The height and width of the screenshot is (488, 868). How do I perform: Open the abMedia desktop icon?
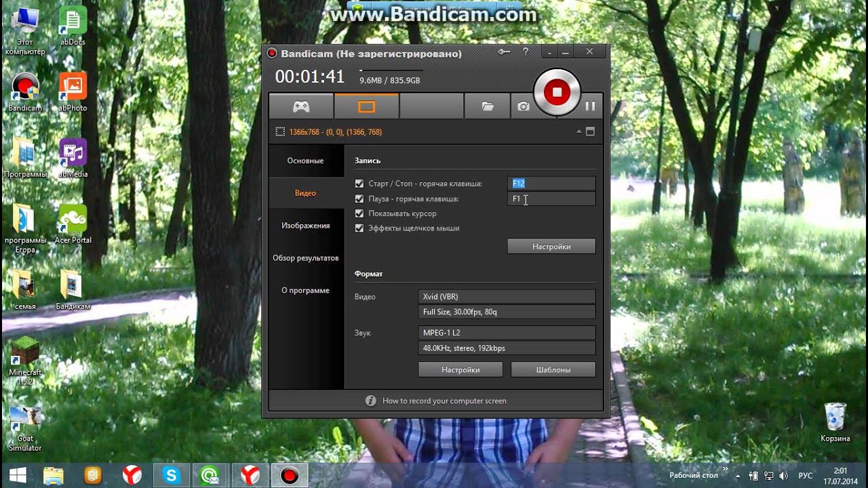coord(73,158)
